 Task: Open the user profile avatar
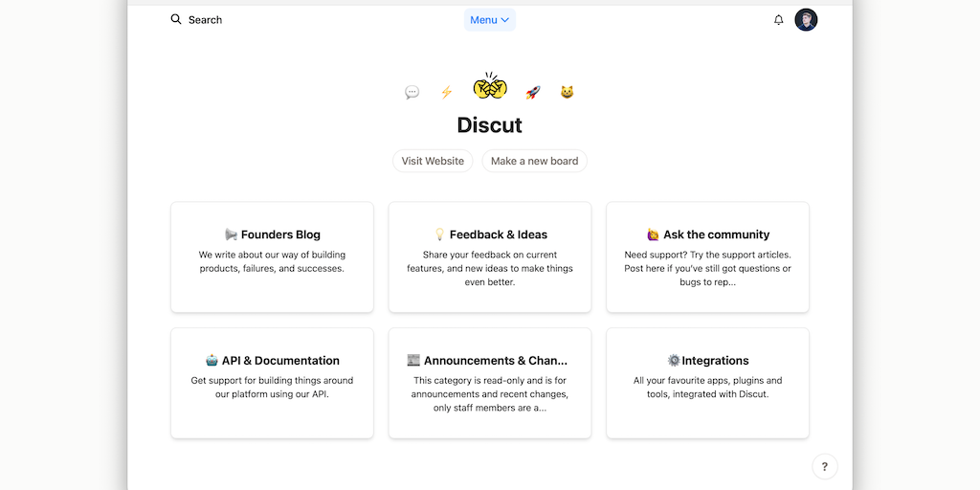click(x=806, y=20)
